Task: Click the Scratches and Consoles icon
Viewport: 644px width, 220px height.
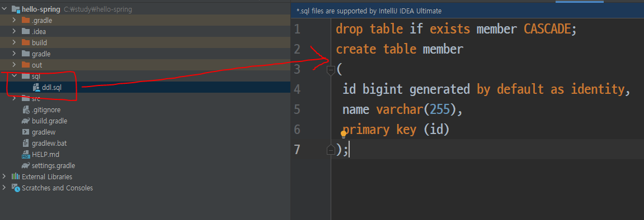Action: point(16,188)
